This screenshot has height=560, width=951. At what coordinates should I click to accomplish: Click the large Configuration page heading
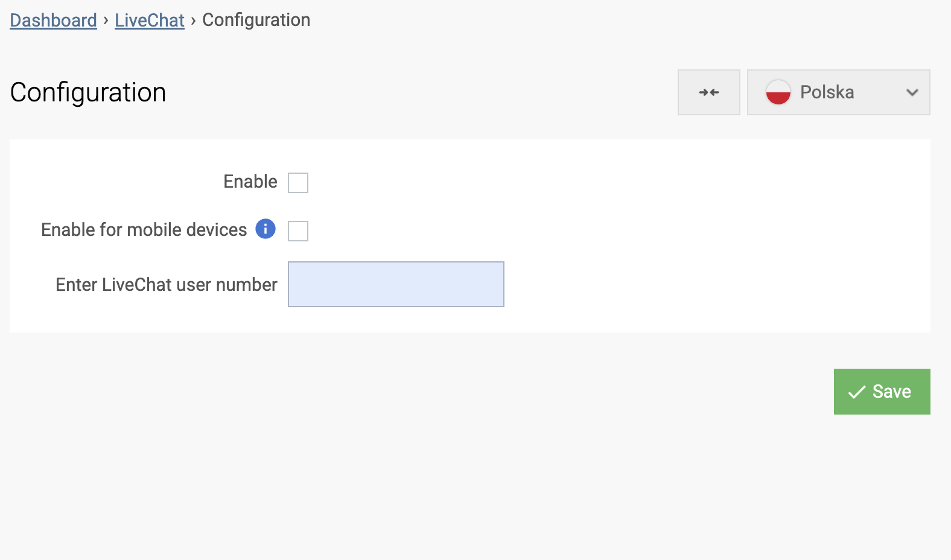[x=88, y=92]
